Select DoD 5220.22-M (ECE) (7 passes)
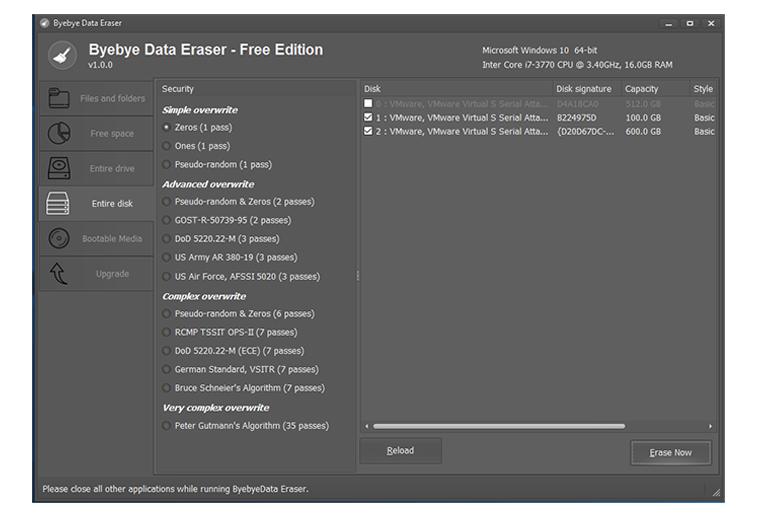761x519 pixels. point(233,351)
